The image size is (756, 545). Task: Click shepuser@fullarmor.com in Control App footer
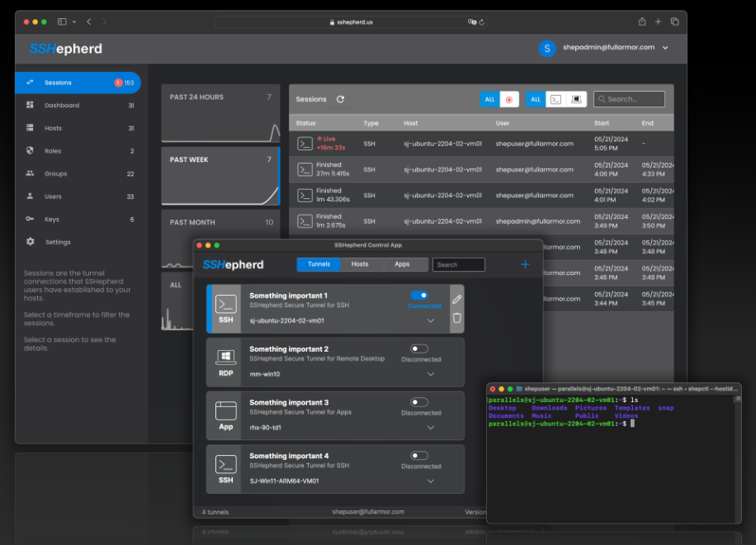(x=368, y=512)
